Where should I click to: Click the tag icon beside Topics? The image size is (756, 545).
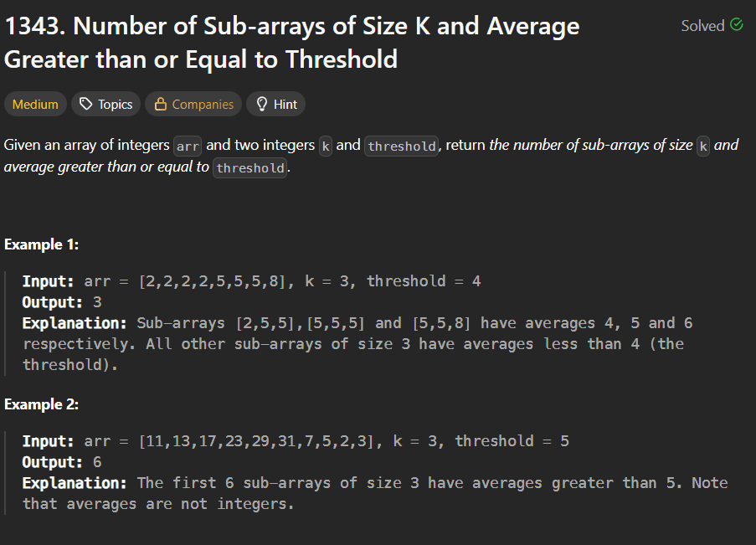87,105
